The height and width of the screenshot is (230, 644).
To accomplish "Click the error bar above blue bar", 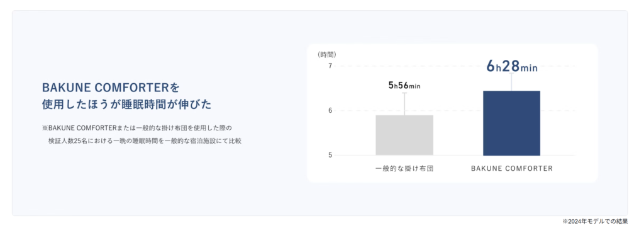I will click(511, 83).
